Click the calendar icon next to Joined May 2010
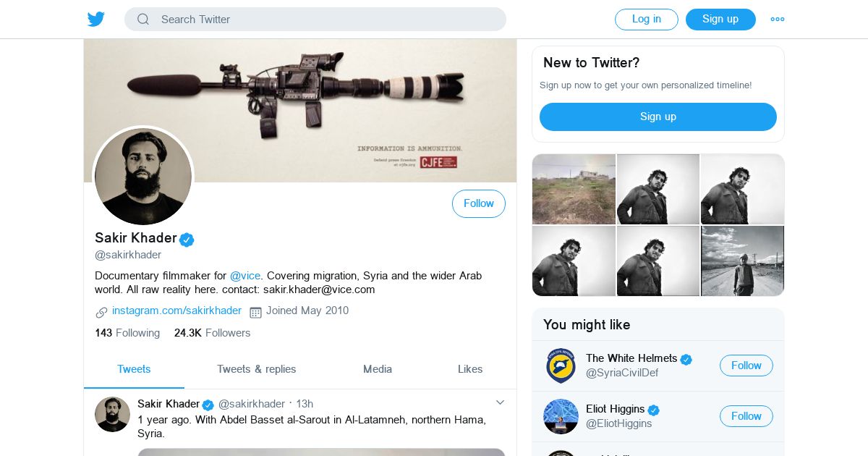868x456 pixels. (x=255, y=312)
